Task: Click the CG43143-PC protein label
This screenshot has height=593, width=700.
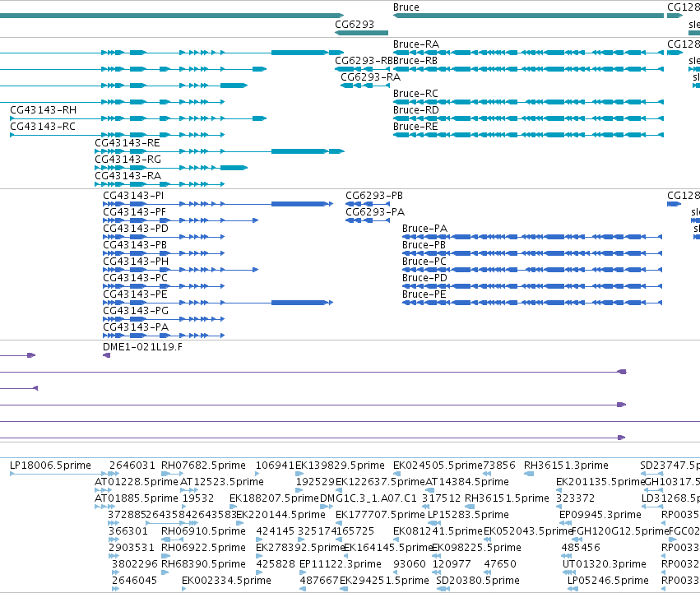Action: pos(135,278)
